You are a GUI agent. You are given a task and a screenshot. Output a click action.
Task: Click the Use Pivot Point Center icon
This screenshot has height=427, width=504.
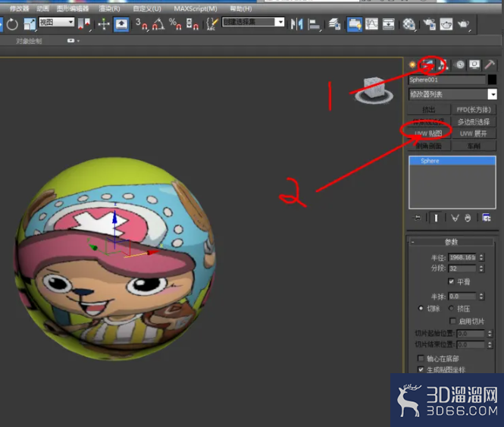pos(84,24)
